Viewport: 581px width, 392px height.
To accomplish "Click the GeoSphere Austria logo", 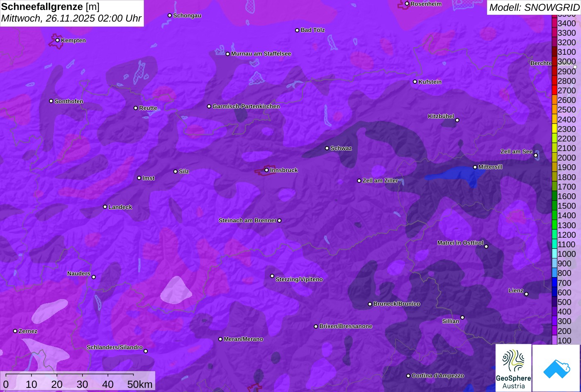I will [513, 368].
